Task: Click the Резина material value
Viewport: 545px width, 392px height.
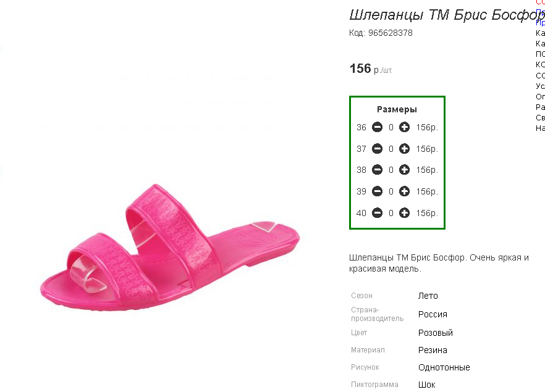Action: [433, 351]
